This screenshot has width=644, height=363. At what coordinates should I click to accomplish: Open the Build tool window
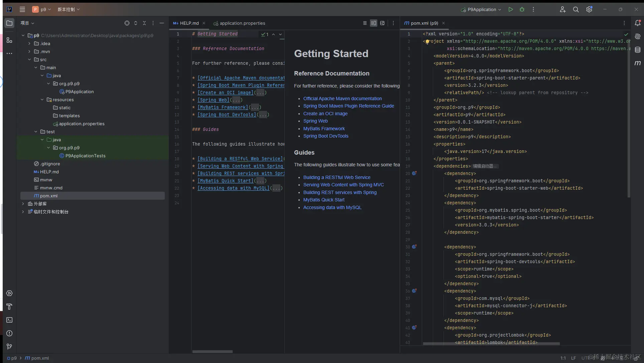point(9,307)
